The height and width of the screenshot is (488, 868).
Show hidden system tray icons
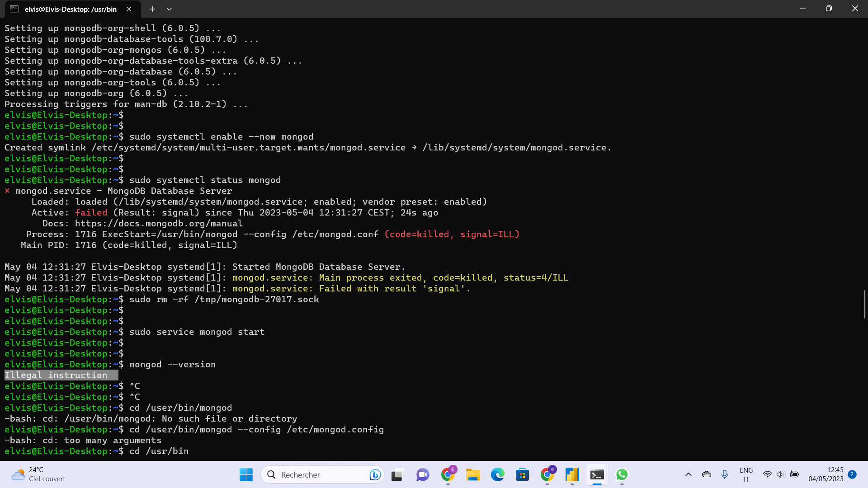(x=688, y=474)
